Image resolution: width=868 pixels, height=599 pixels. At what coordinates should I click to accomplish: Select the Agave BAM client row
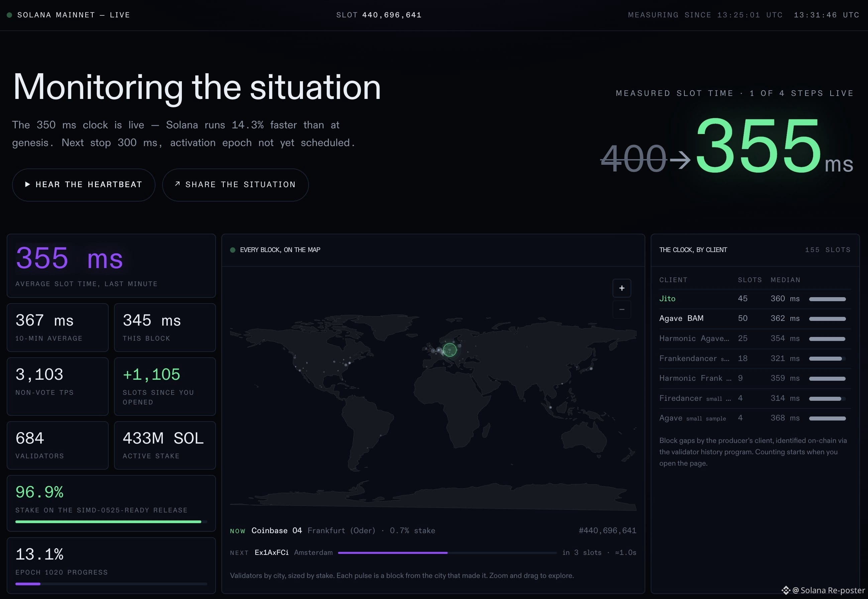[755, 318]
